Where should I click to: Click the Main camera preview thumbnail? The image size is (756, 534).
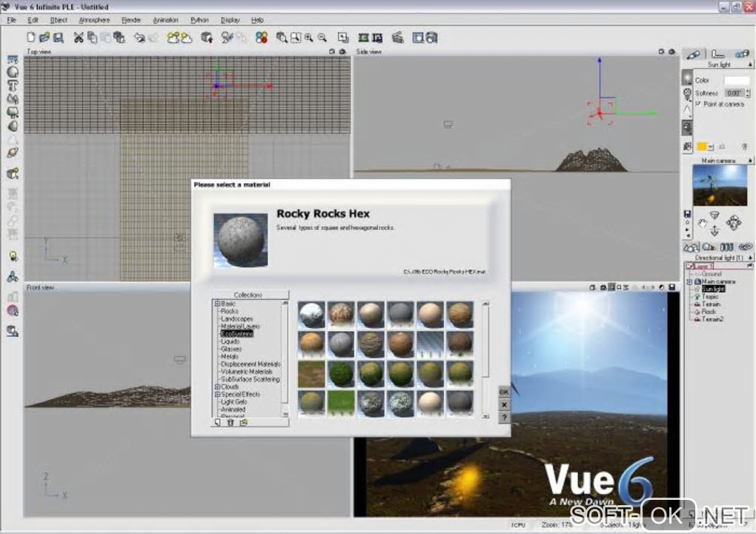pyautogui.click(x=720, y=186)
